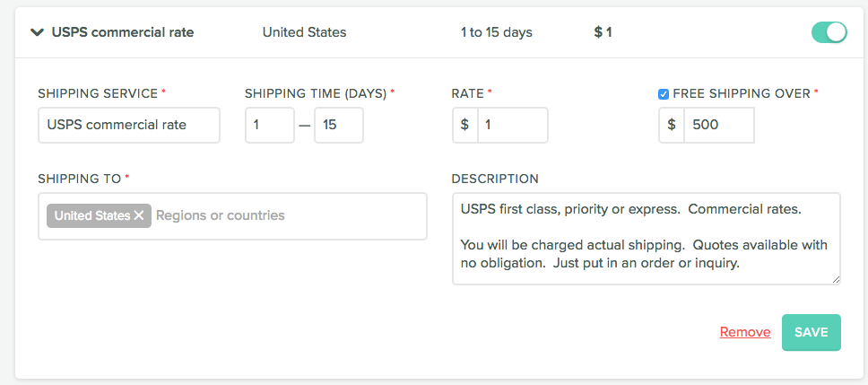Image resolution: width=868 pixels, height=385 pixels.
Task: Click the dollar sign prefix beside Rate
Action: click(464, 125)
